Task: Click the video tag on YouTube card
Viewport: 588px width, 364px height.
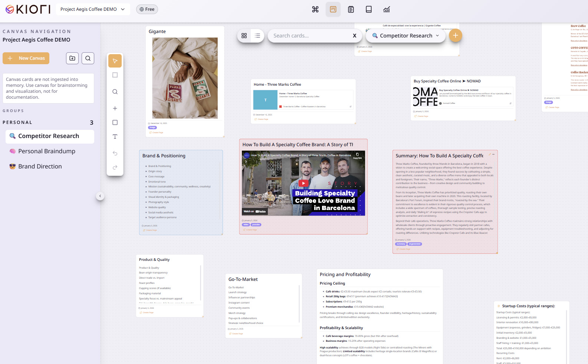Action: point(246,225)
